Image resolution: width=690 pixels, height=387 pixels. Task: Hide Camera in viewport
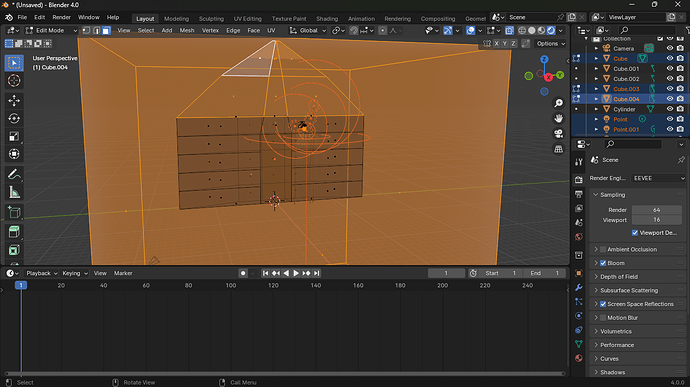[670, 48]
